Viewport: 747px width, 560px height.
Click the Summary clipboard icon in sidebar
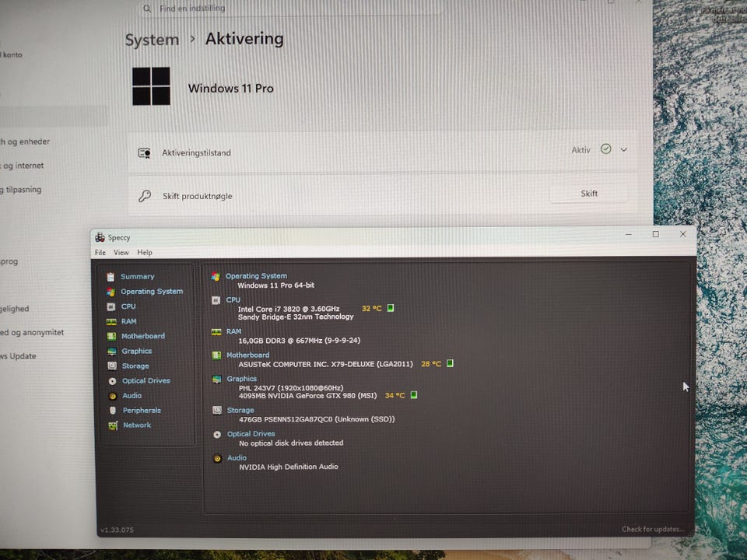pos(110,277)
